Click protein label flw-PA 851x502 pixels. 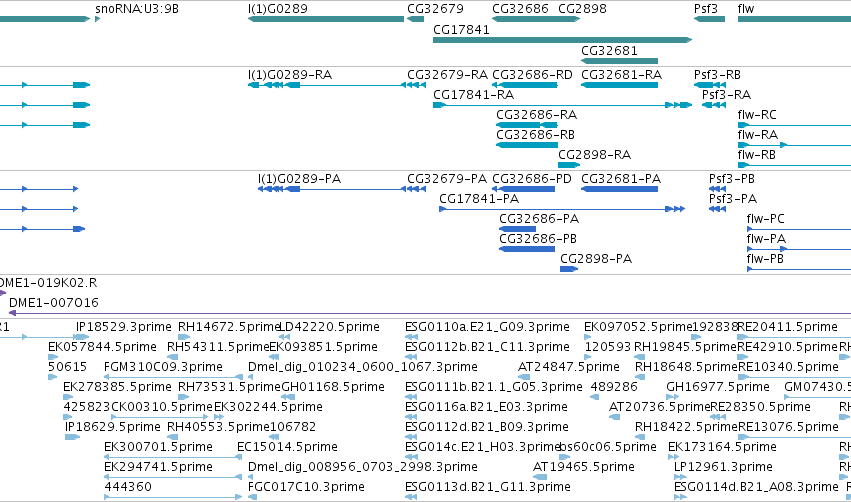[766, 239]
